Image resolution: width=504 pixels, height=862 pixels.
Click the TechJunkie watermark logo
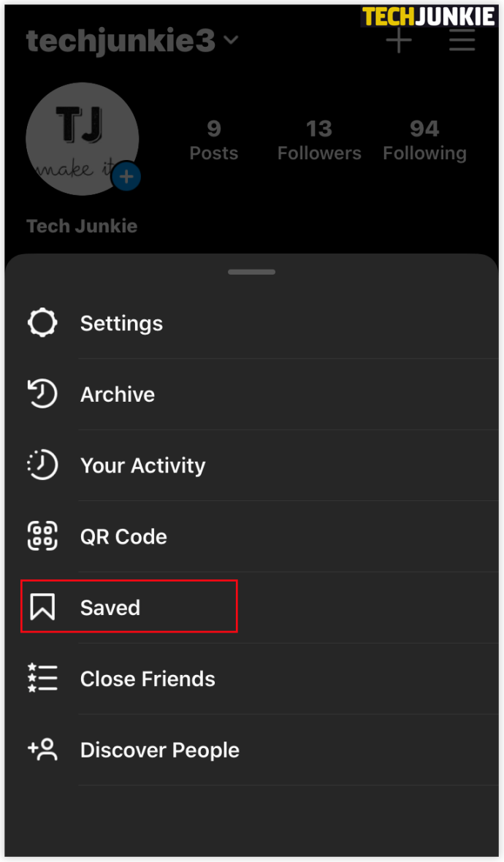click(429, 17)
